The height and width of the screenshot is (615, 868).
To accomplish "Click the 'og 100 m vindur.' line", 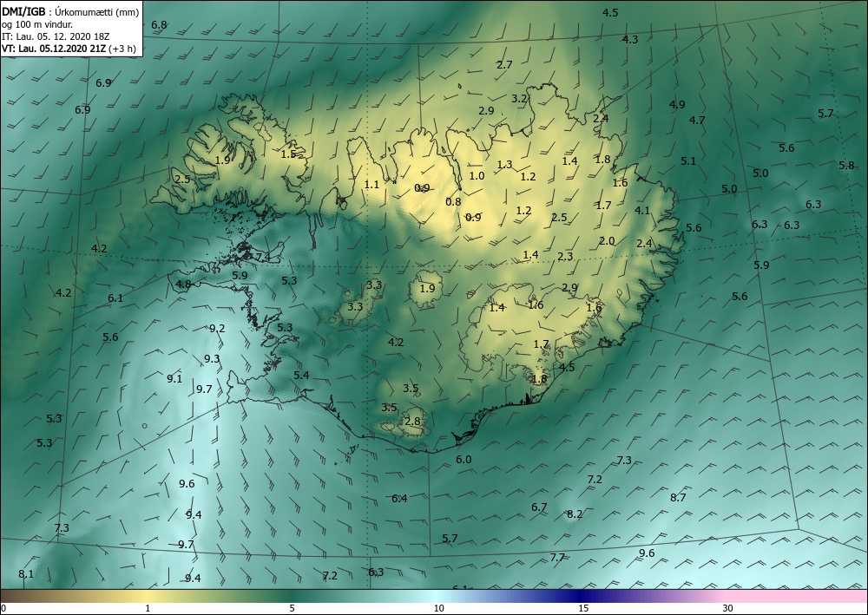I will pos(36,24).
